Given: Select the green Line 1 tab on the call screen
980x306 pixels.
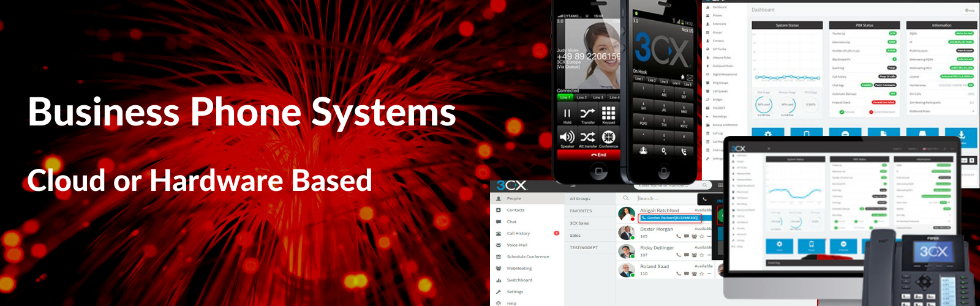Looking at the screenshot, I should coord(565,97).
